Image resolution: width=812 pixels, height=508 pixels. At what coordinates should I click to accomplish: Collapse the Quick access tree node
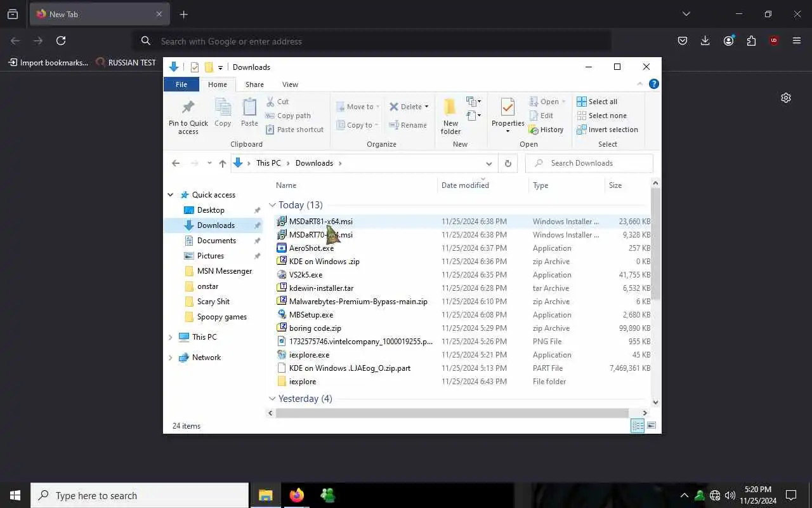[x=170, y=195]
